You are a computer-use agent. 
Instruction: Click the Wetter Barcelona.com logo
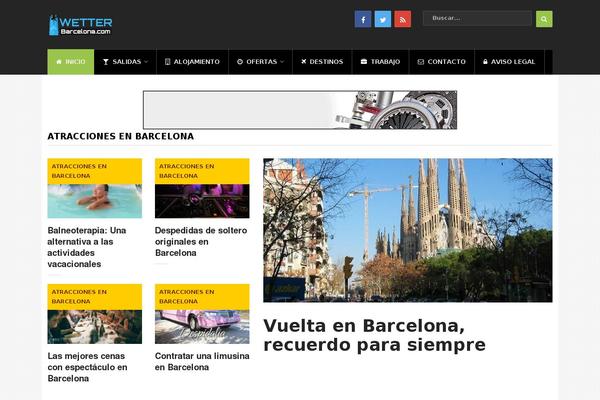click(81, 25)
